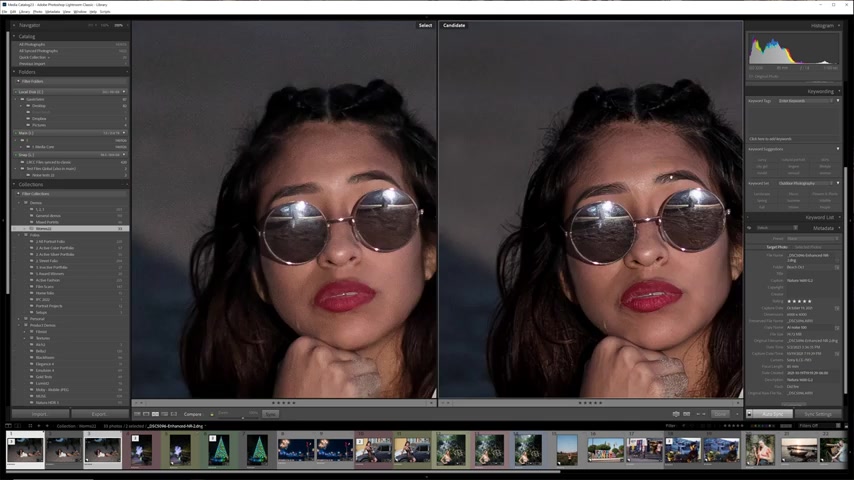Open the Filters Off dropdown
The height and width of the screenshot is (480, 854).
810,426
